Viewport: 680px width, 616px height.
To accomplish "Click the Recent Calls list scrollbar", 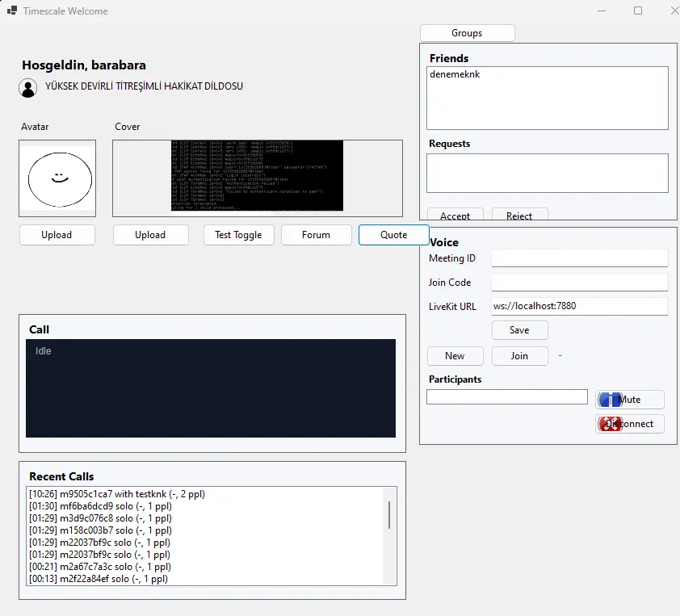I will pyautogui.click(x=389, y=515).
